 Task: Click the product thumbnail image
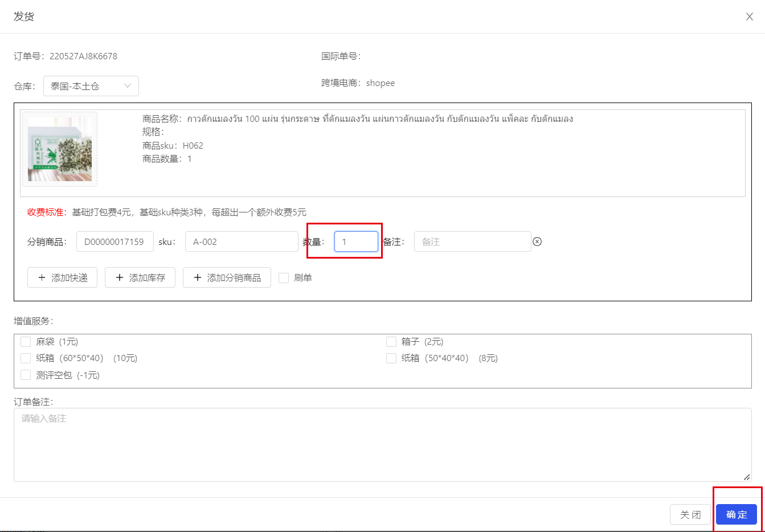click(x=60, y=149)
